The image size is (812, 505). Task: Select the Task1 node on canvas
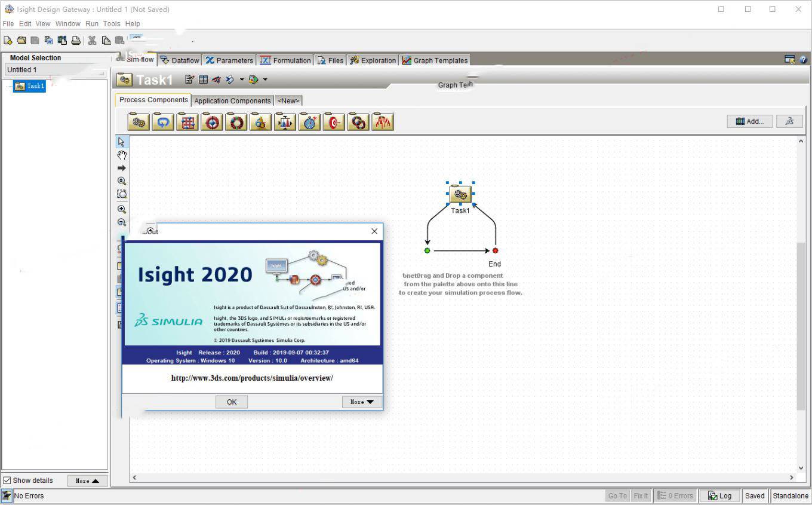point(460,194)
